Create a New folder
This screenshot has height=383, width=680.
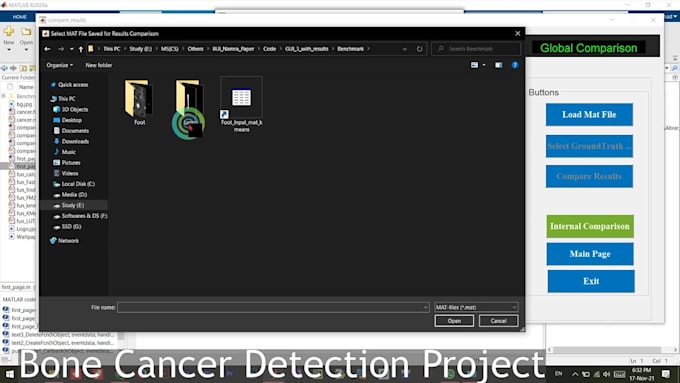[x=99, y=65]
